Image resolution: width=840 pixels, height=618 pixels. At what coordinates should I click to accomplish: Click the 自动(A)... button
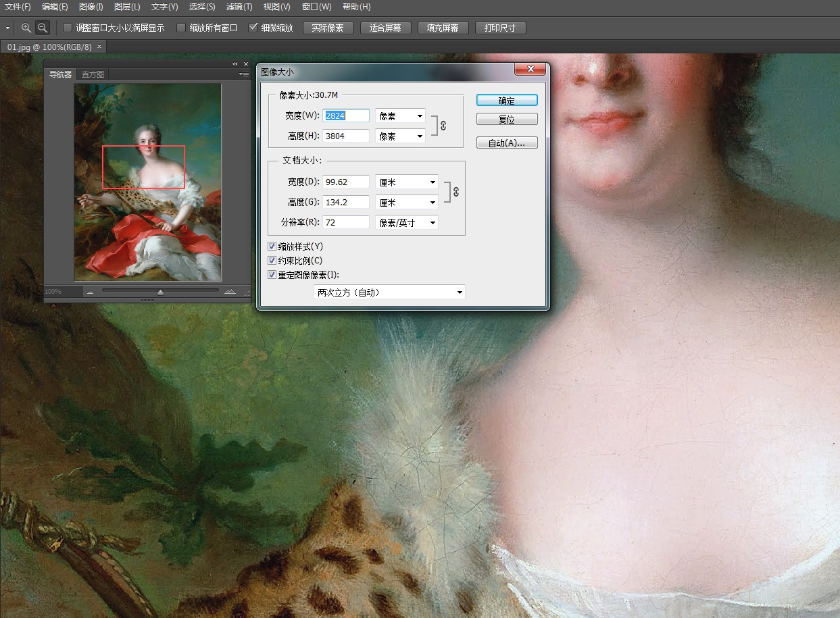pos(507,143)
